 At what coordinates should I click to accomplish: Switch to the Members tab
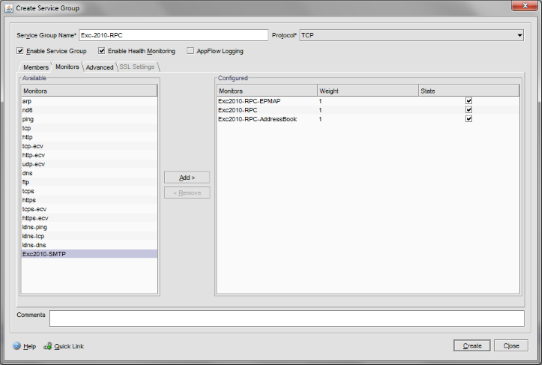pyautogui.click(x=36, y=67)
